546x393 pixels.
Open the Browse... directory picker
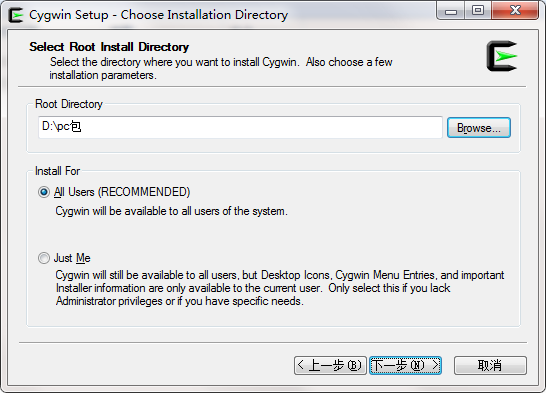[479, 128]
